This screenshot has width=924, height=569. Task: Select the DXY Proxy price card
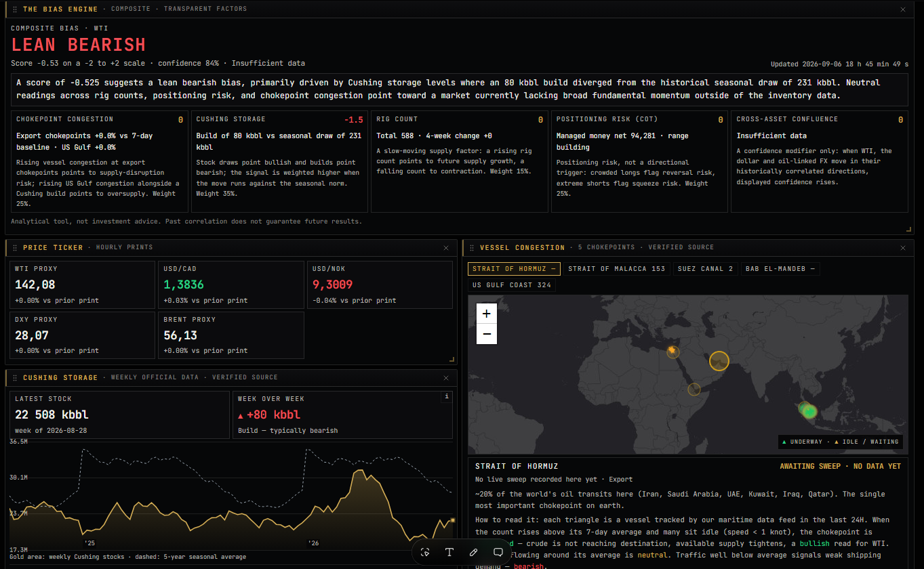pos(82,335)
